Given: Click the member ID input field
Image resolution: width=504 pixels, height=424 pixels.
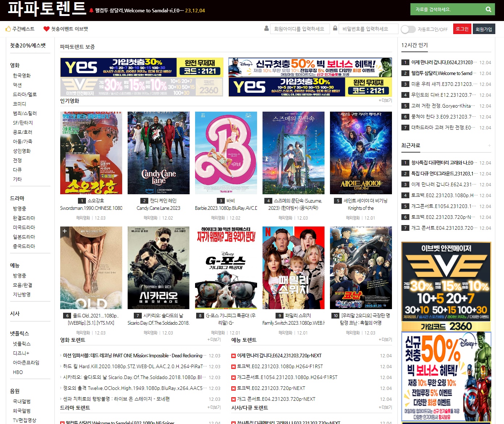Looking at the screenshot, I should click(300, 29).
